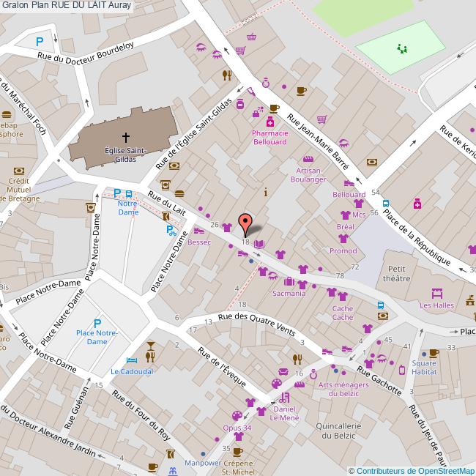This screenshot has width=476, height=476.
Task: Select the Place Notre-Dame parking icon
Action: (97, 323)
